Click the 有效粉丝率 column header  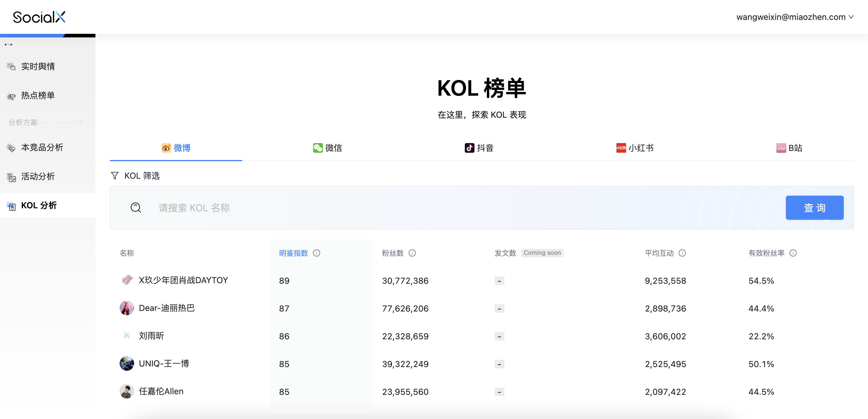coord(766,253)
